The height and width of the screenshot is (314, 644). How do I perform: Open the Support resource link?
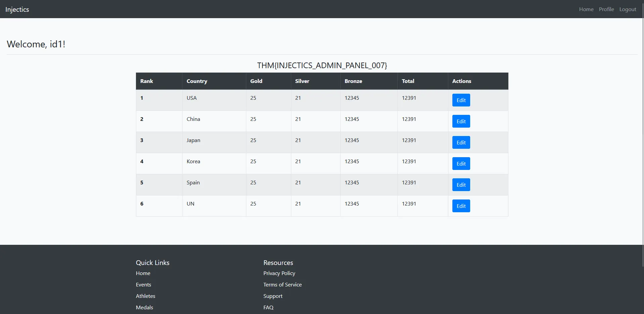pos(273,296)
